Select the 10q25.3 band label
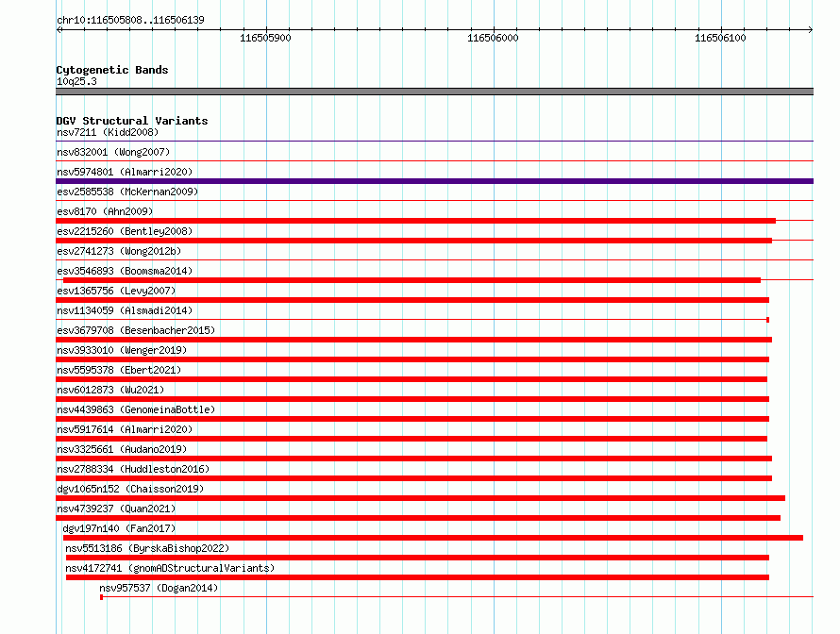 pos(76,81)
